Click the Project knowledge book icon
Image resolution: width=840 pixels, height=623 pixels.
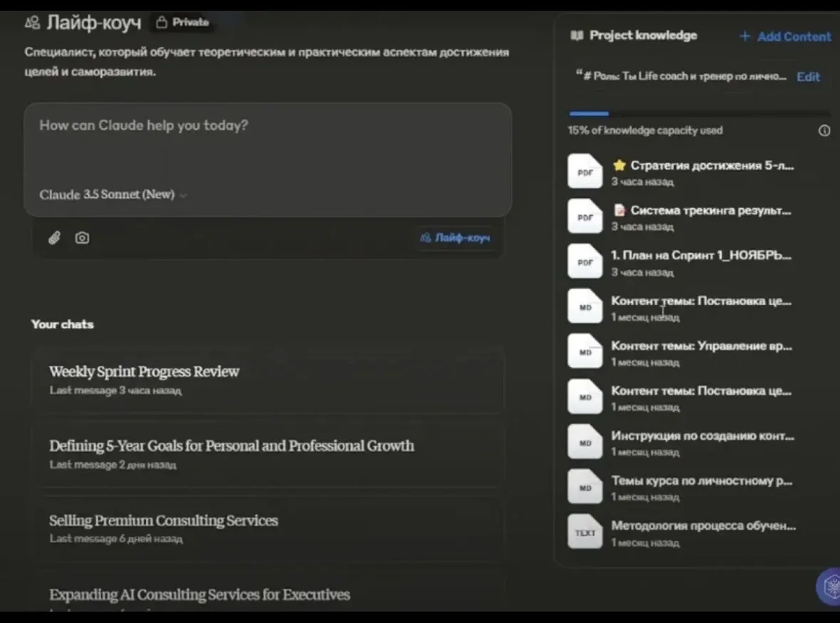[577, 36]
